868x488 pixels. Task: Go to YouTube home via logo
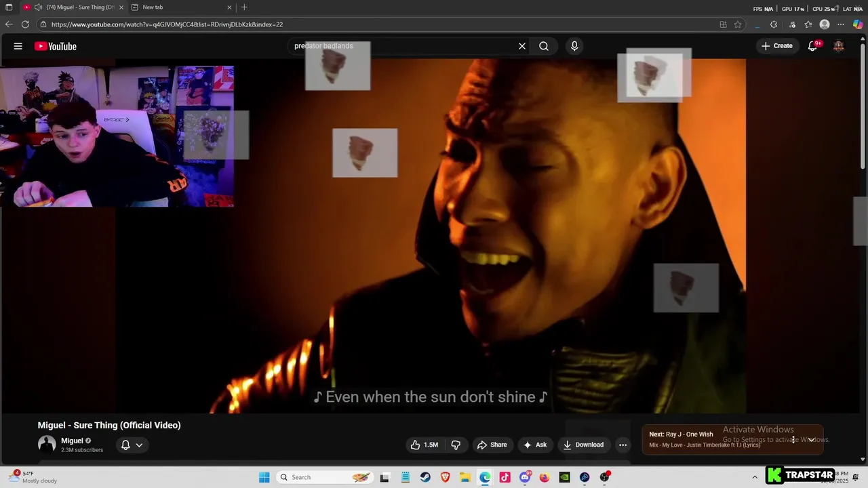(56, 46)
